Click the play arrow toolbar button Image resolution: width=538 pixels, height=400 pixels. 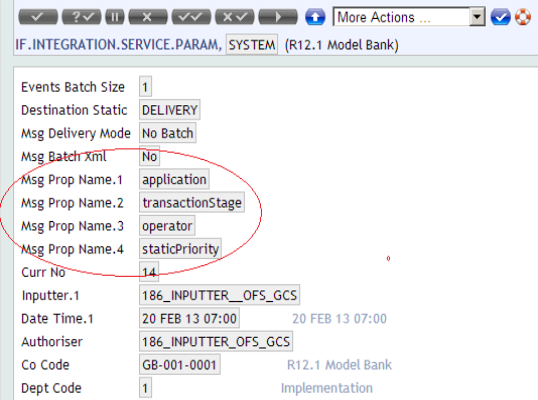pos(278,17)
